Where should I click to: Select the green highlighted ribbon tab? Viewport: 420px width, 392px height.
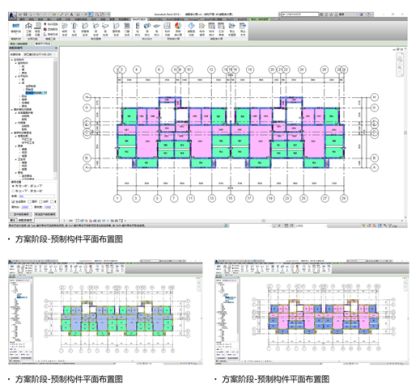pos(260,19)
